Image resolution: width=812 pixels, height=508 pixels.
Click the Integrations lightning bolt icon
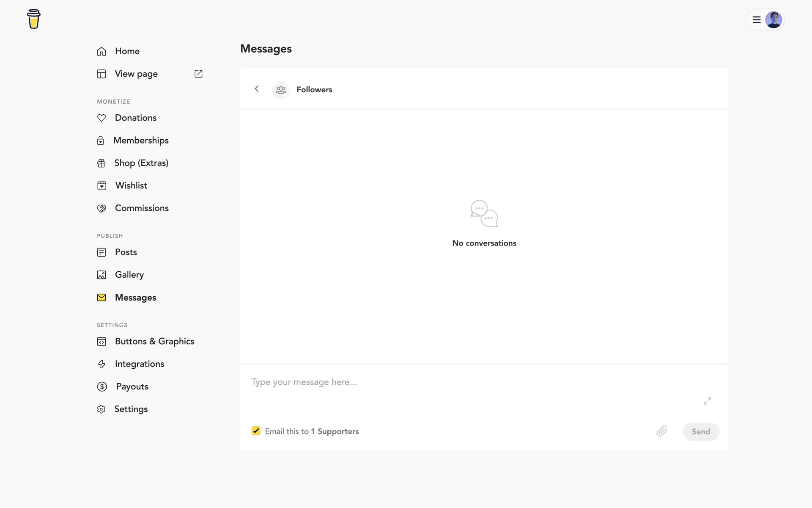coord(101,364)
